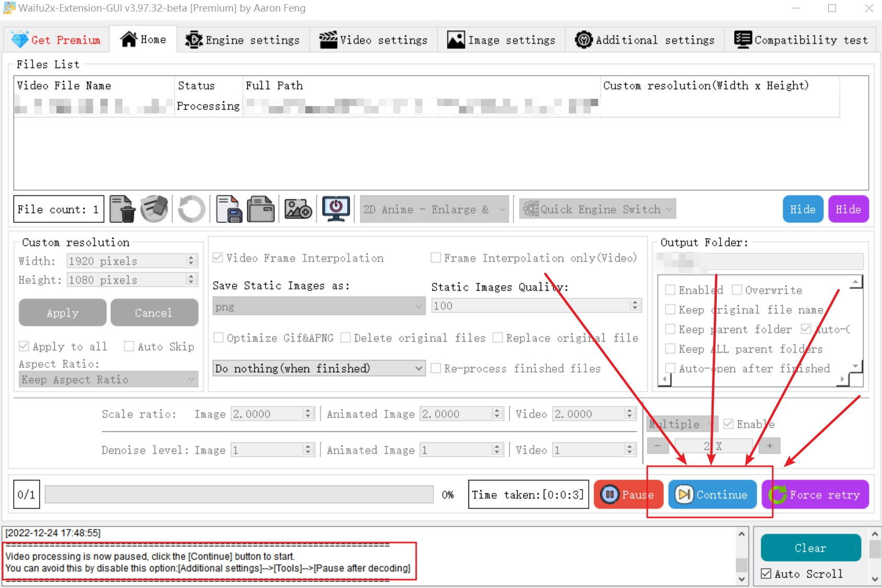The image size is (882, 588).
Task: Click the processing progress bar
Action: [239, 494]
